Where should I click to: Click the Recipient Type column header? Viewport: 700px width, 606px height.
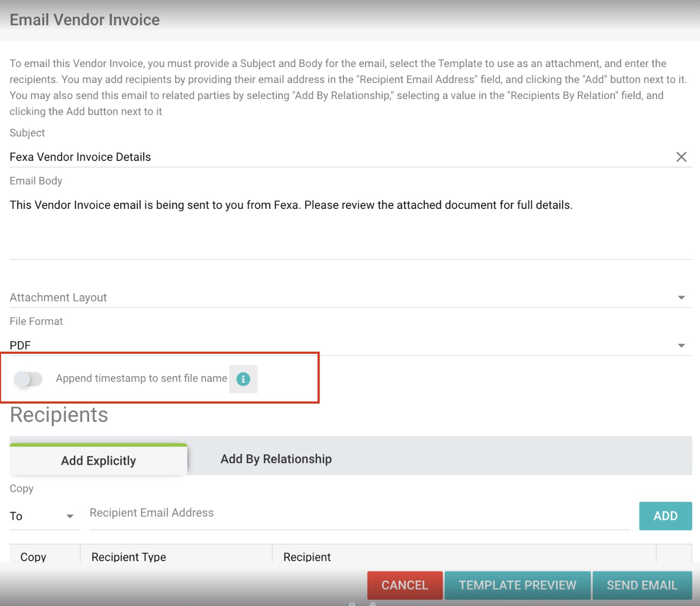[129, 556]
